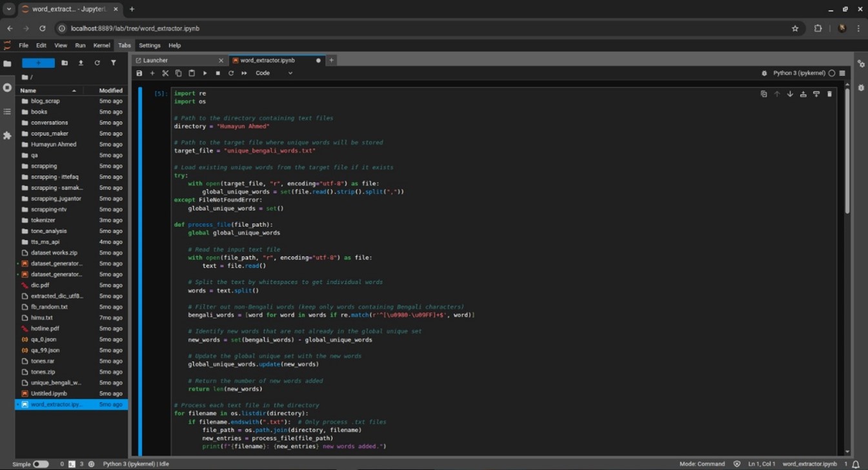Open the property inspector gears icon
The width and height of the screenshot is (868, 470).
point(861,64)
